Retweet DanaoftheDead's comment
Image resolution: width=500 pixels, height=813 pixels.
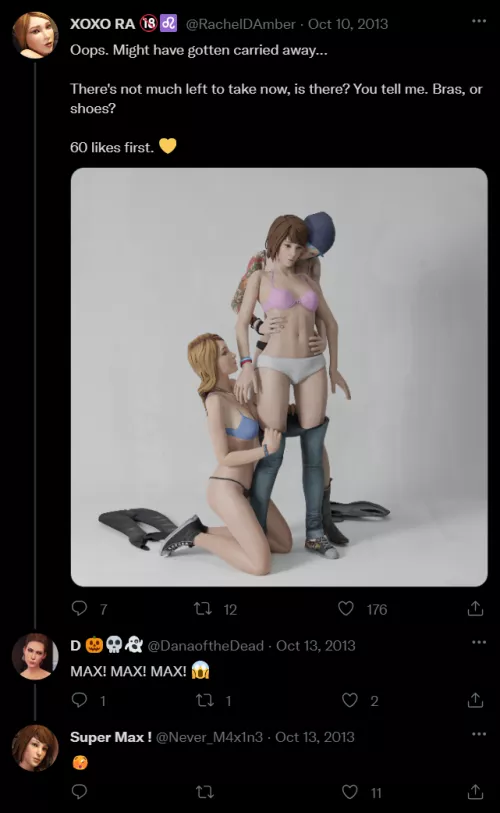point(204,700)
